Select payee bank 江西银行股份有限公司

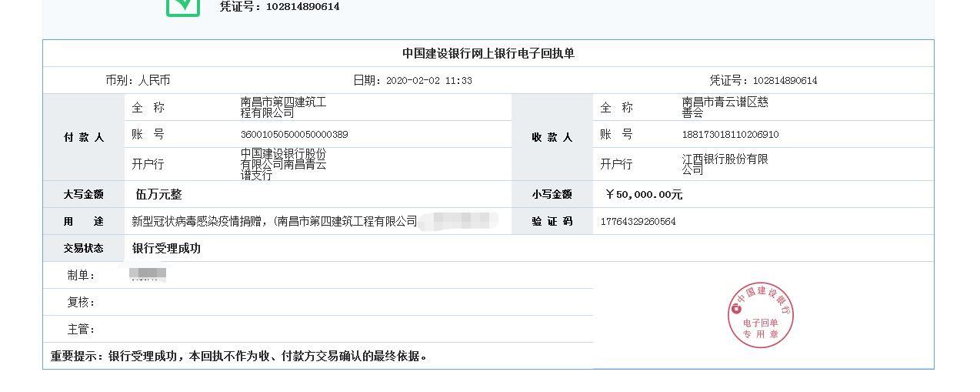pos(725,164)
